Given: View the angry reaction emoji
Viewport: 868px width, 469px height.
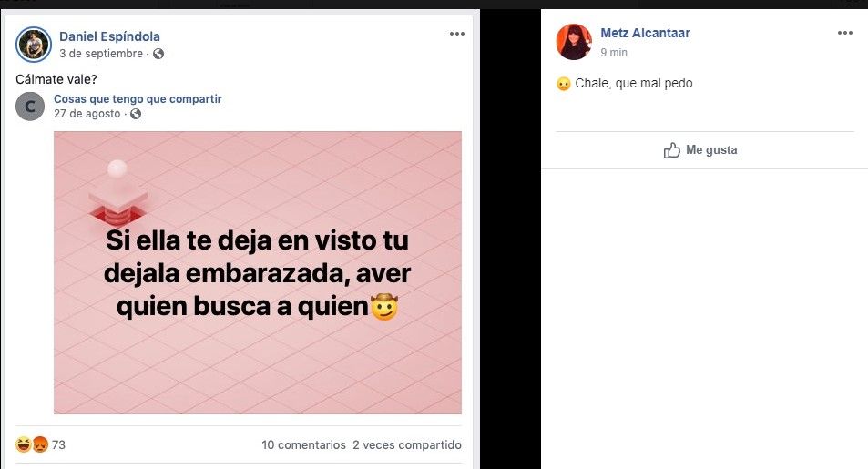Looking at the screenshot, I should click(x=40, y=444).
